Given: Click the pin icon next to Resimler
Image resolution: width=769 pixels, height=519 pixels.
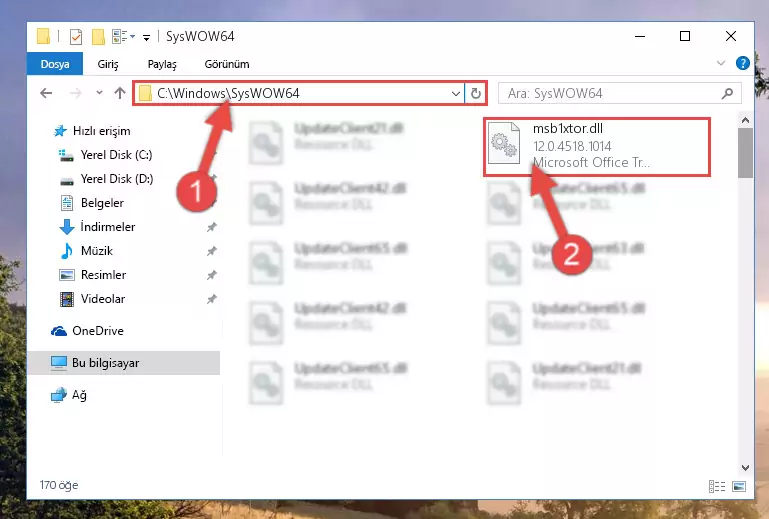Looking at the screenshot, I should point(211,275).
